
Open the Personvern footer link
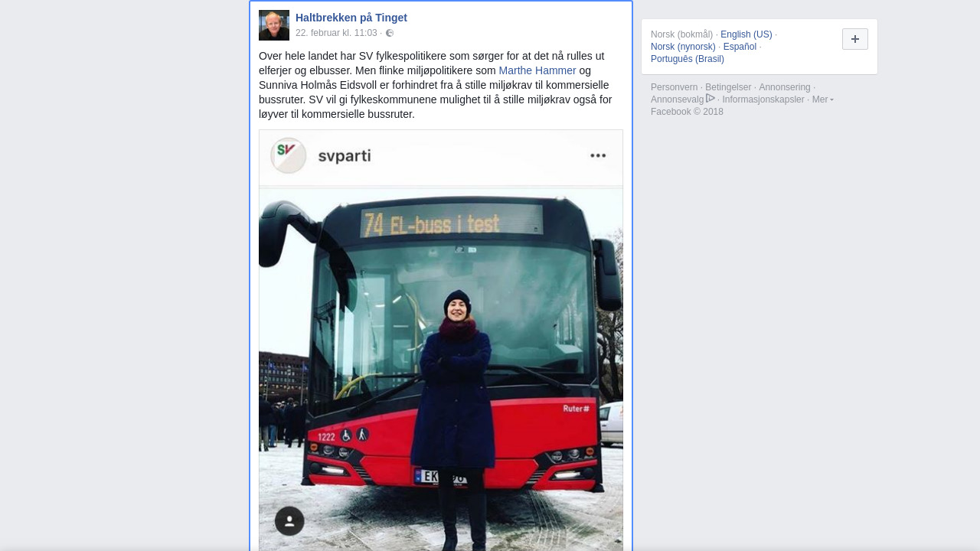pos(674,87)
